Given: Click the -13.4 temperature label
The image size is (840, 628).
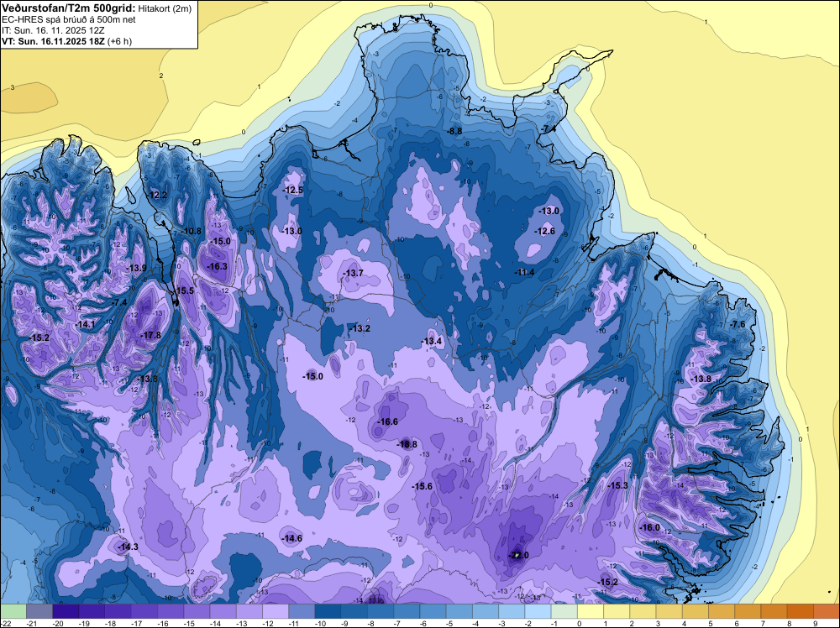Looking at the screenshot, I should [431, 341].
